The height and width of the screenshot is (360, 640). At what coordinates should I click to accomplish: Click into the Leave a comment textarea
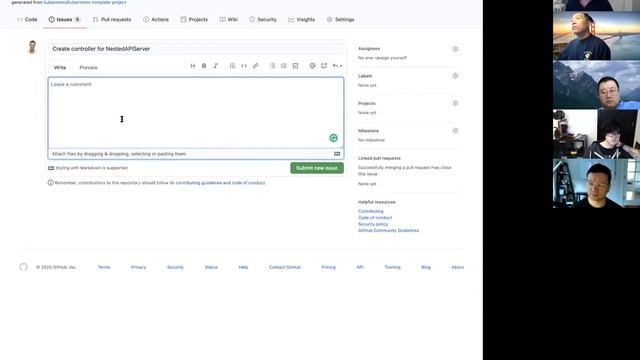click(x=196, y=113)
